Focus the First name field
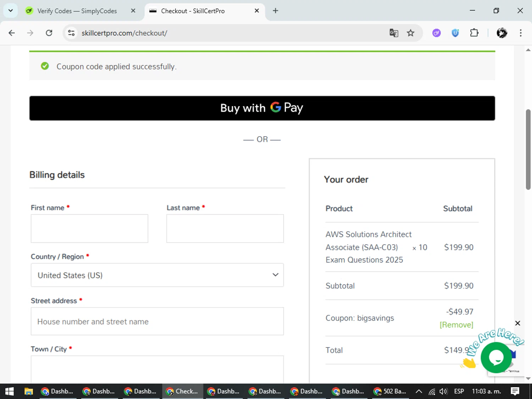The height and width of the screenshot is (399, 532). tap(89, 228)
